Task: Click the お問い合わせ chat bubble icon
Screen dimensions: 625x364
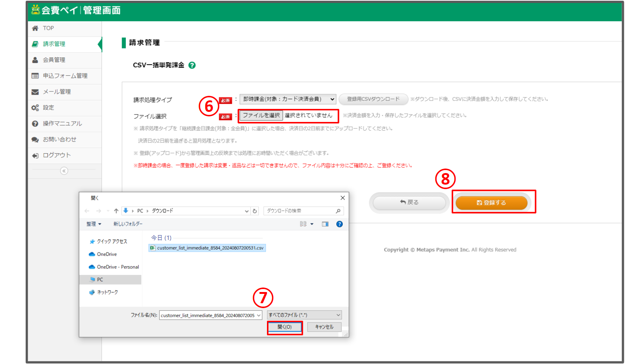Action: pyautogui.click(x=35, y=139)
